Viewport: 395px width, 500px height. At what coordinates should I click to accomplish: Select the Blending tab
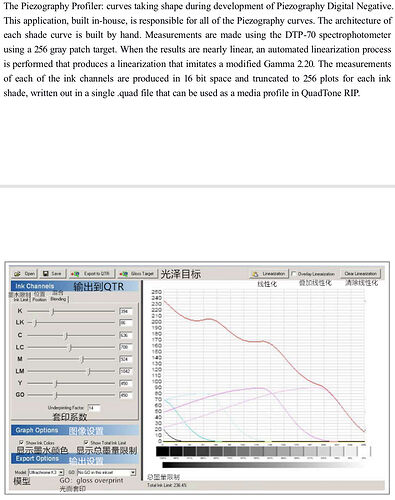58,299
